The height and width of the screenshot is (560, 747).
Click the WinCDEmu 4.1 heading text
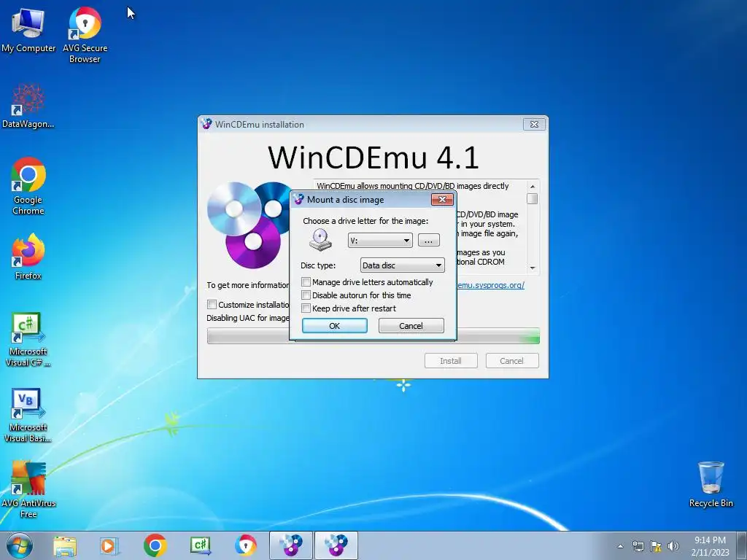click(373, 157)
